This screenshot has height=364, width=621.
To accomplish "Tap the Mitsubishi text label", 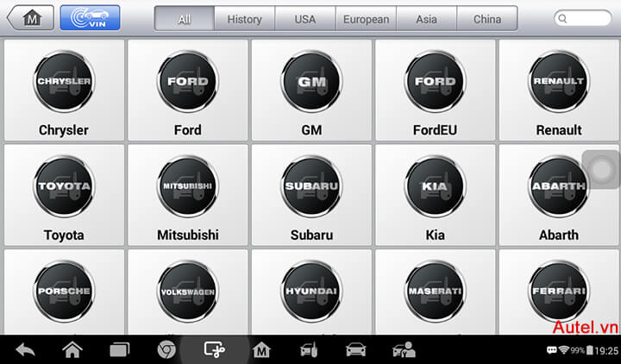I will tap(188, 235).
